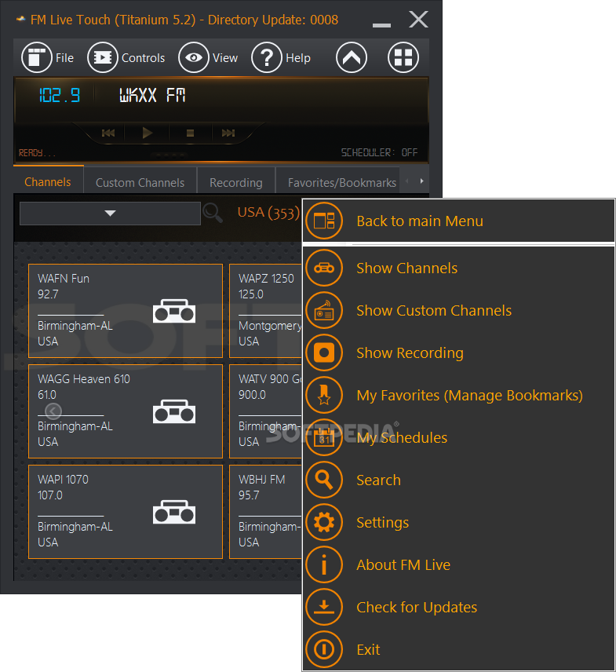
Task: Choose the Show Recording menu label
Action: [410, 353]
